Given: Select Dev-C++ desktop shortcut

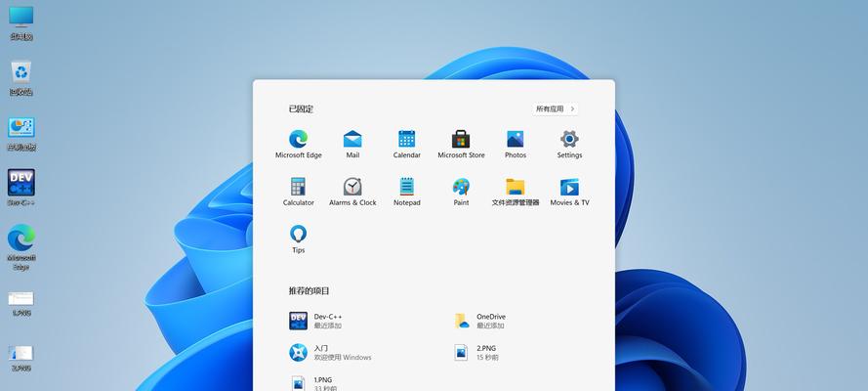Looking at the screenshot, I should [21, 188].
